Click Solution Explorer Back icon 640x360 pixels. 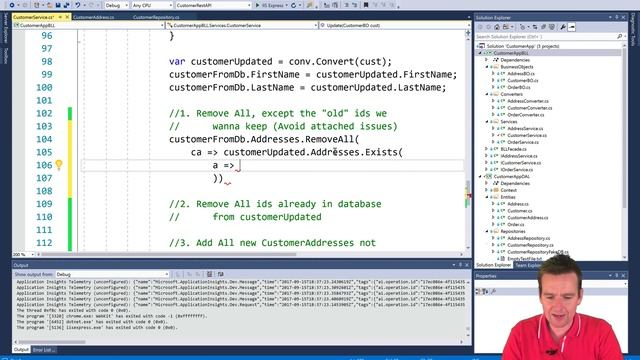coord(480,27)
